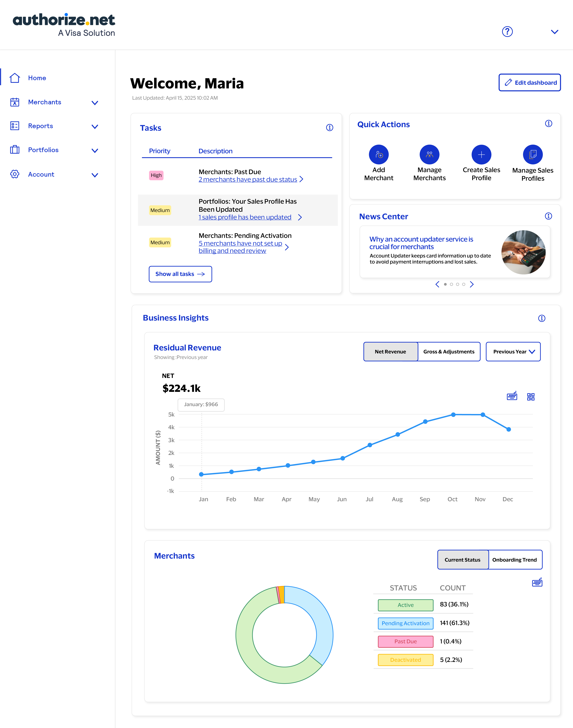Select the Current Status merchants tab

463,560
